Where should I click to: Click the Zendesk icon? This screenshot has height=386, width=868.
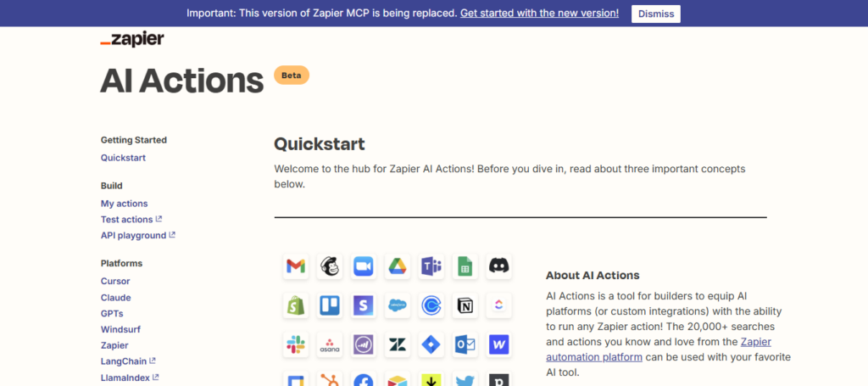[x=397, y=344]
